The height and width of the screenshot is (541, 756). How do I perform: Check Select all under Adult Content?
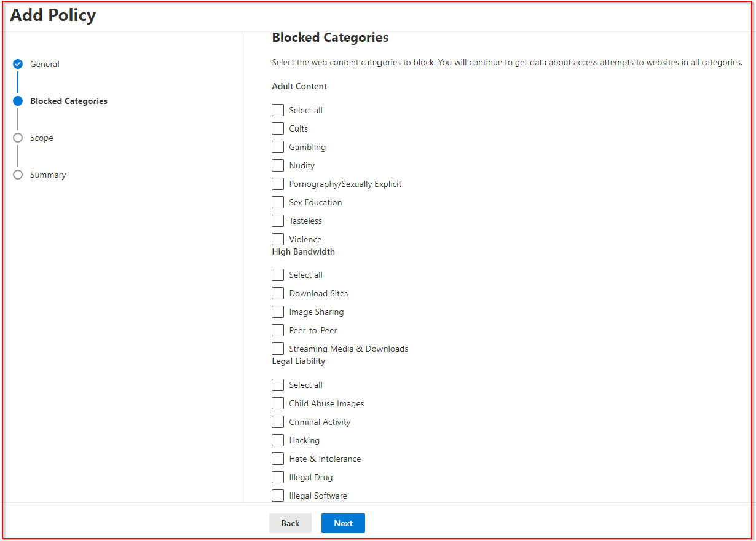click(277, 109)
